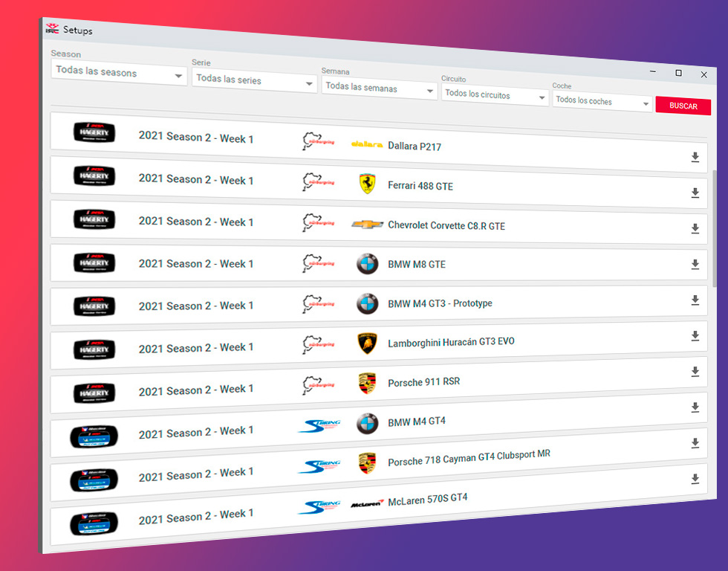728x571 pixels.
Task: Click the Porsche crest beside 911 RSR
Action: pos(367,384)
